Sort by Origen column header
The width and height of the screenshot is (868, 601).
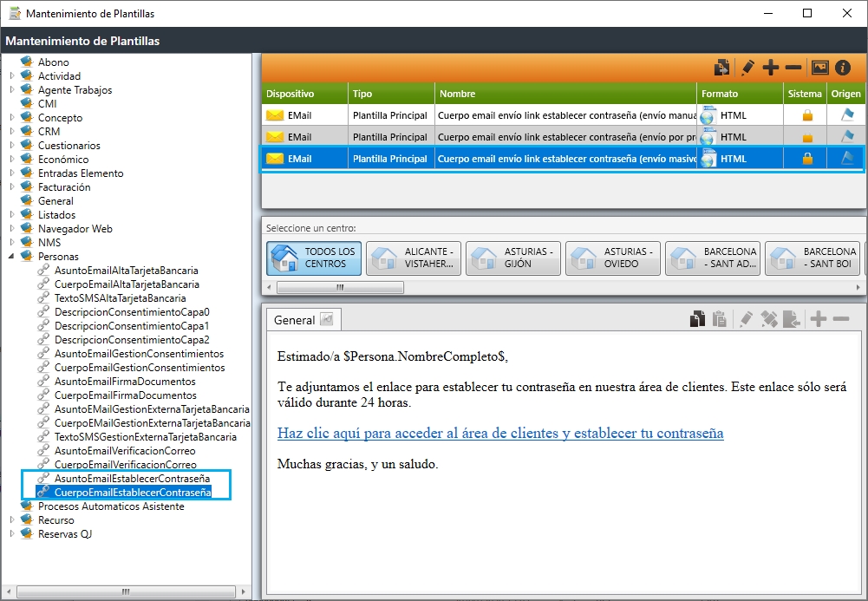tap(845, 94)
